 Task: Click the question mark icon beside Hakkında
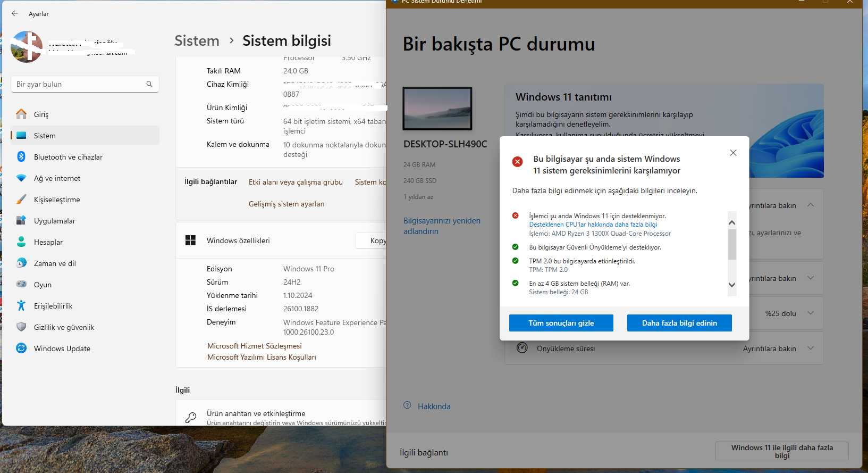coord(407,405)
